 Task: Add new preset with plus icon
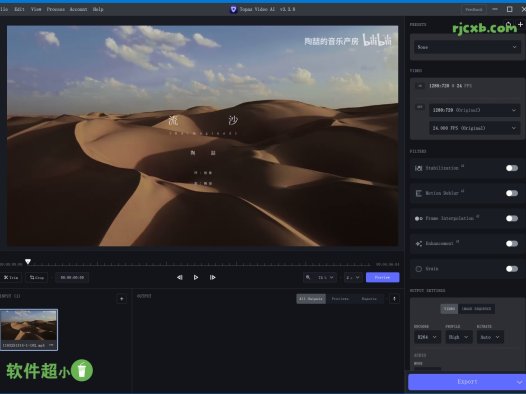pyautogui.click(x=520, y=24)
